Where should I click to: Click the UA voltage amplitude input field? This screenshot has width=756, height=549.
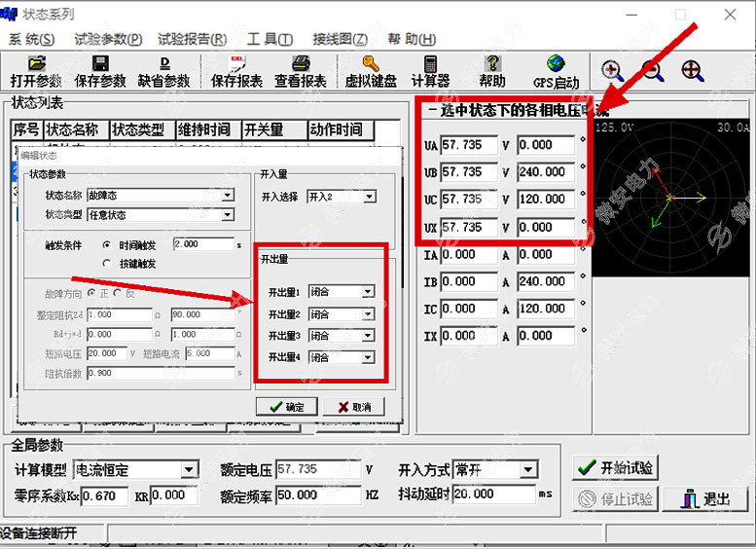[468, 145]
